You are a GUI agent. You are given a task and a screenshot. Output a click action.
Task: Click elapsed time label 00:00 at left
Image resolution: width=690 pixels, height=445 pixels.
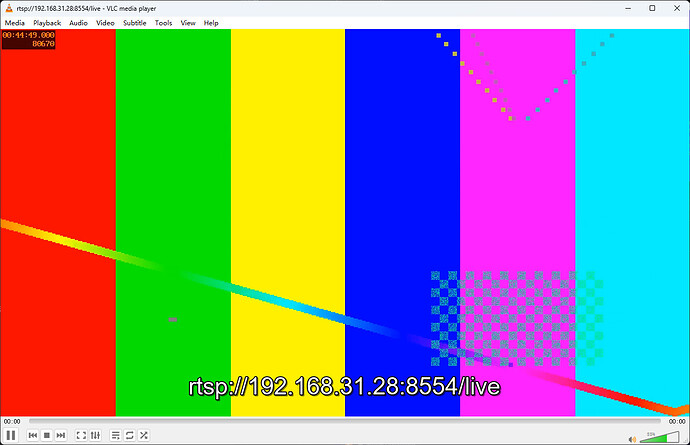pyautogui.click(x=12, y=421)
